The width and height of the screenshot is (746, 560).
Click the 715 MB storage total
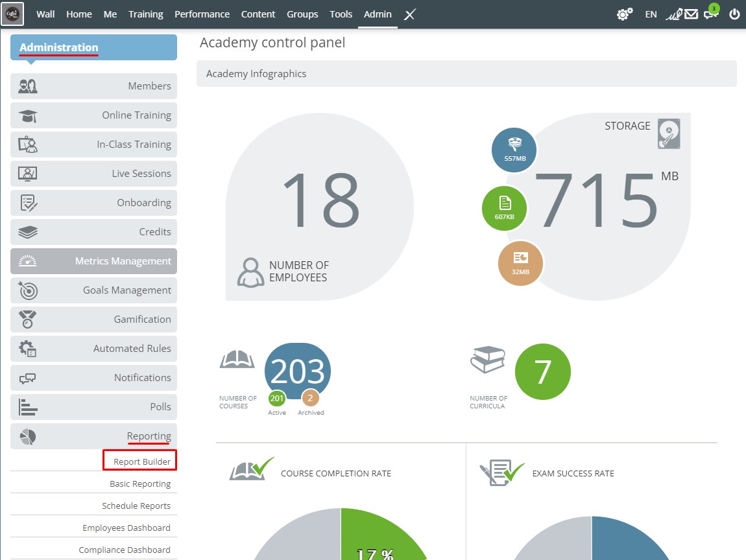(597, 200)
